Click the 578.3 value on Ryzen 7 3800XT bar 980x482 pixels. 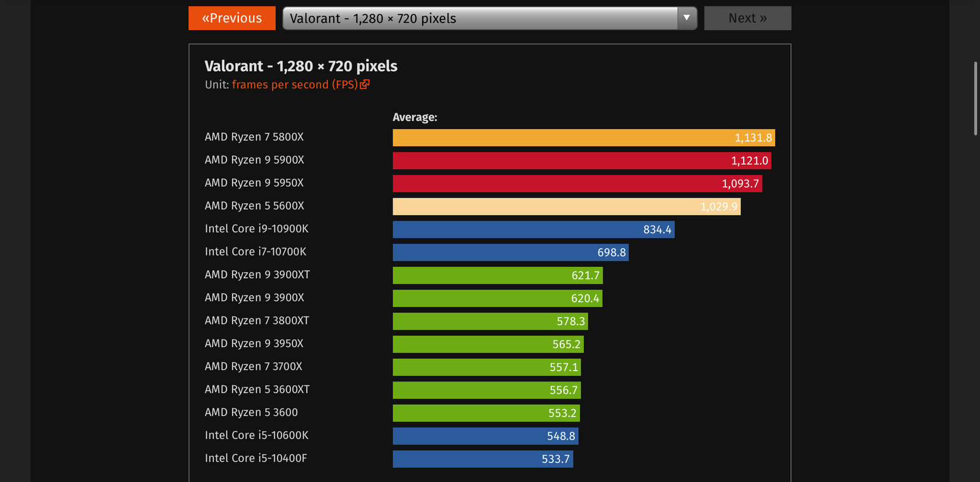click(571, 322)
